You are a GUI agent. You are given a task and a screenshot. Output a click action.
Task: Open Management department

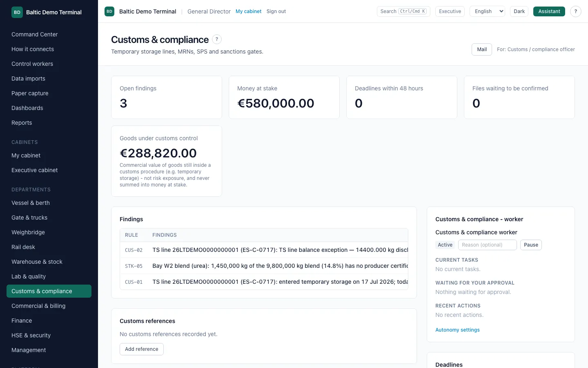(x=49, y=350)
